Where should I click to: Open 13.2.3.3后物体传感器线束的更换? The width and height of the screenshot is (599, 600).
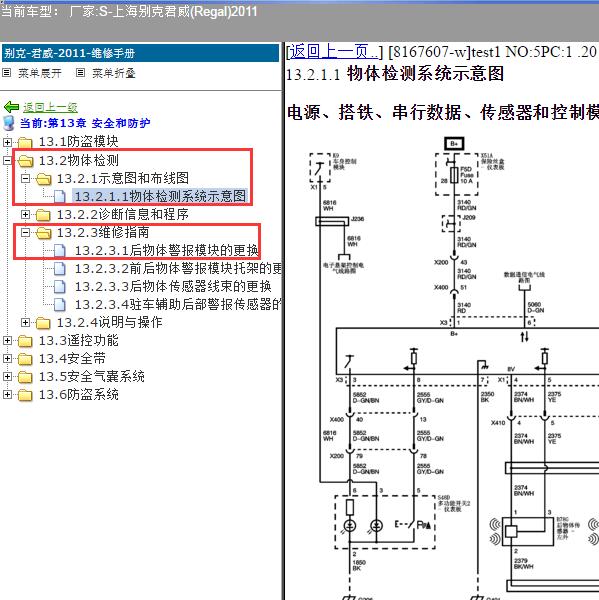pos(173,286)
